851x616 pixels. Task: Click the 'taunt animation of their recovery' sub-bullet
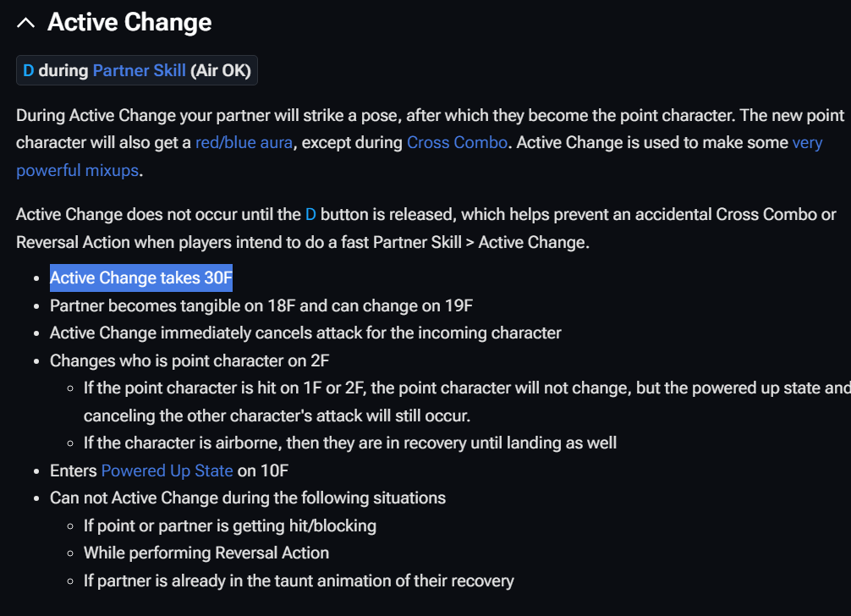298,580
